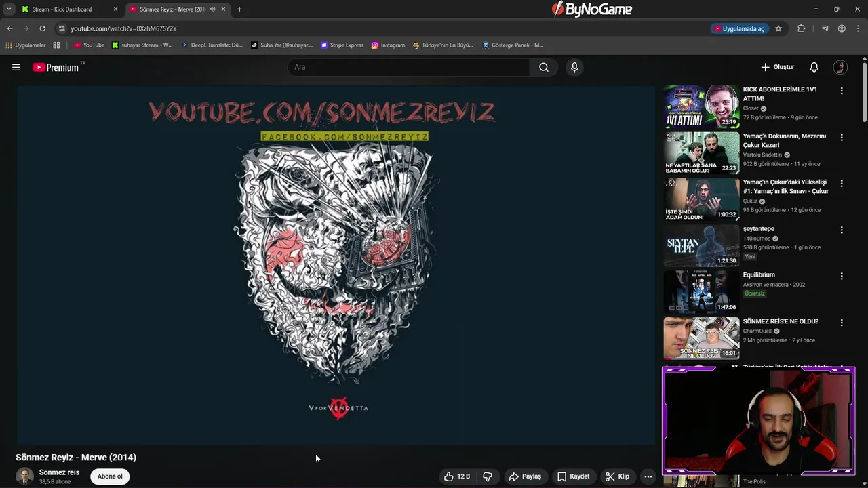Open options for Yamaç'a Dokunanın video

(842, 138)
